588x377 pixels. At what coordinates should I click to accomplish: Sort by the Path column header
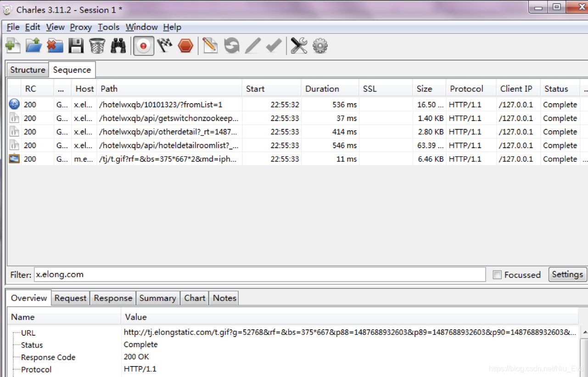click(169, 89)
